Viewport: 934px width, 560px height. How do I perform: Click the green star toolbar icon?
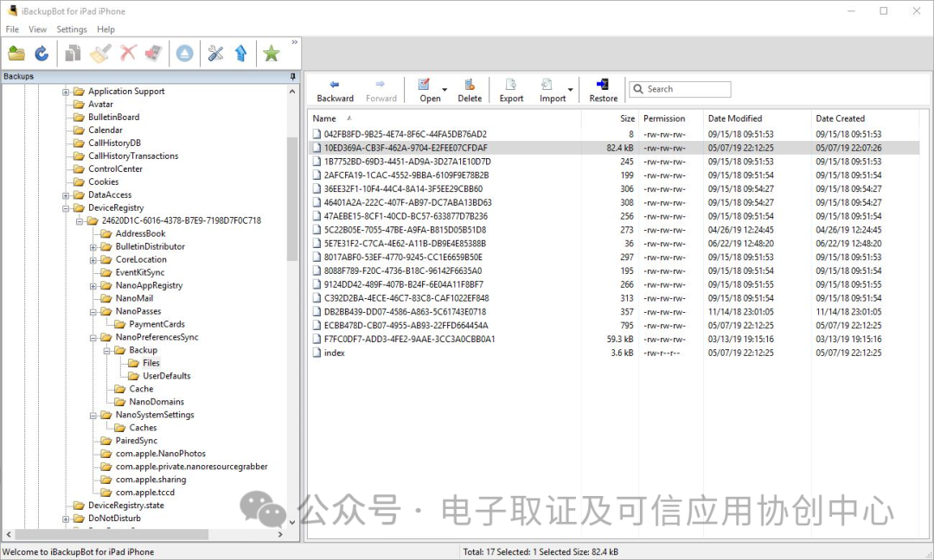[272, 54]
